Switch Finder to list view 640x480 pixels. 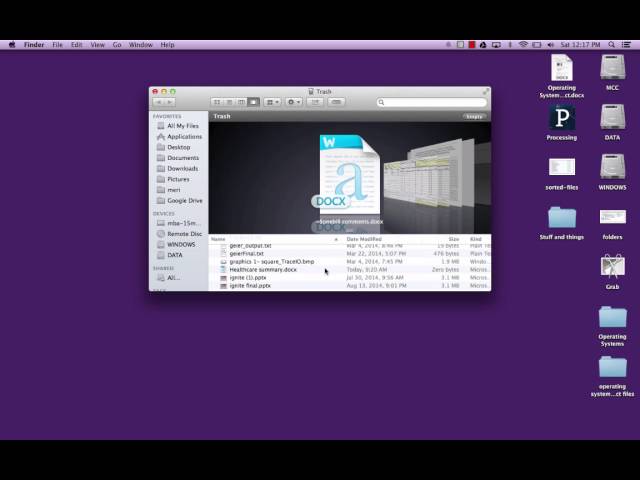click(229, 102)
